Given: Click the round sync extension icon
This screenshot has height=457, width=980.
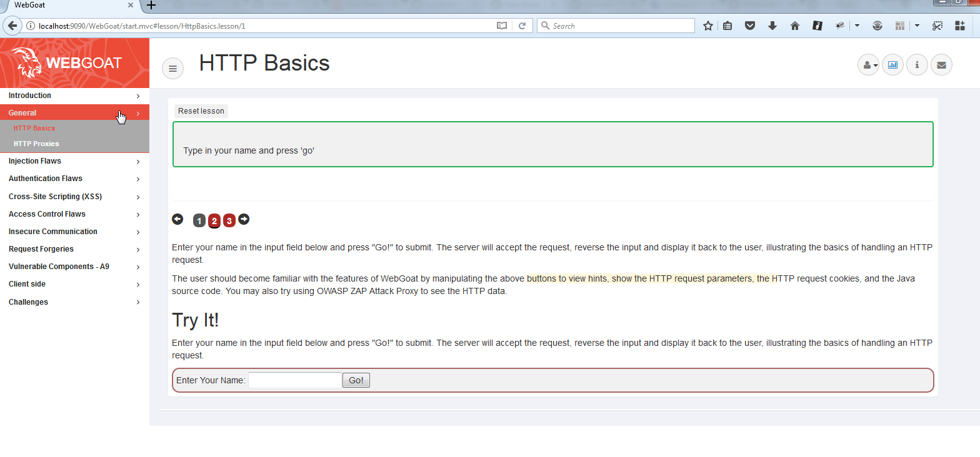Looking at the screenshot, I should pos(877,26).
